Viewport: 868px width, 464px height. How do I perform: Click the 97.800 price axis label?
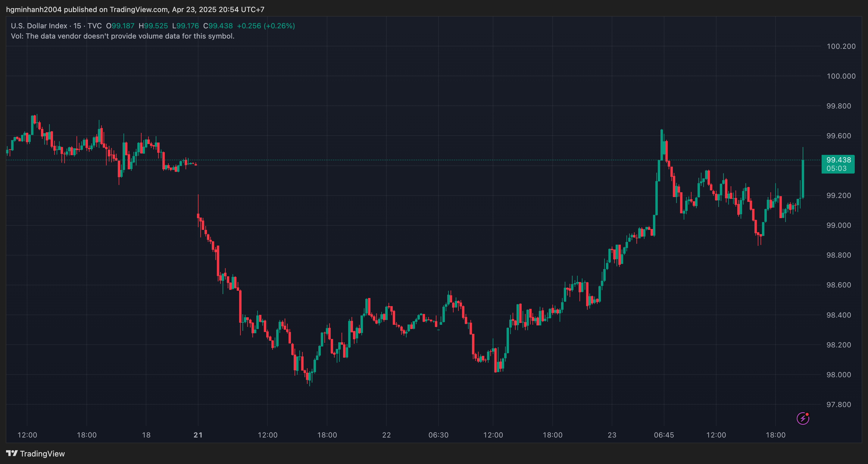click(x=839, y=405)
